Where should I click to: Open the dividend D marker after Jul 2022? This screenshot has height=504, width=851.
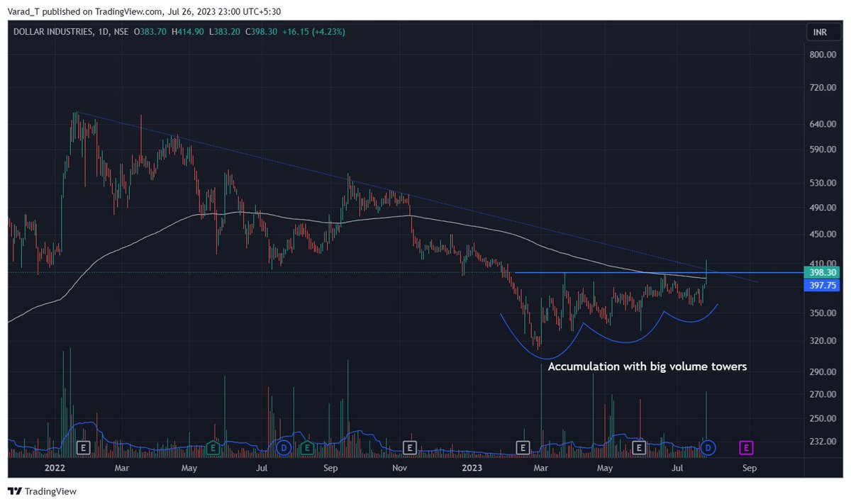click(x=283, y=447)
